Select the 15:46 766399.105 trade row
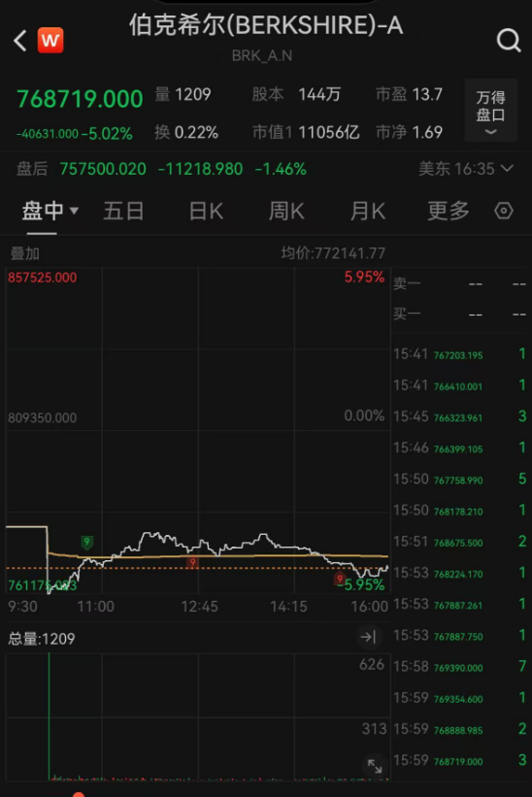The width and height of the screenshot is (532, 797). tap(460, 448)
